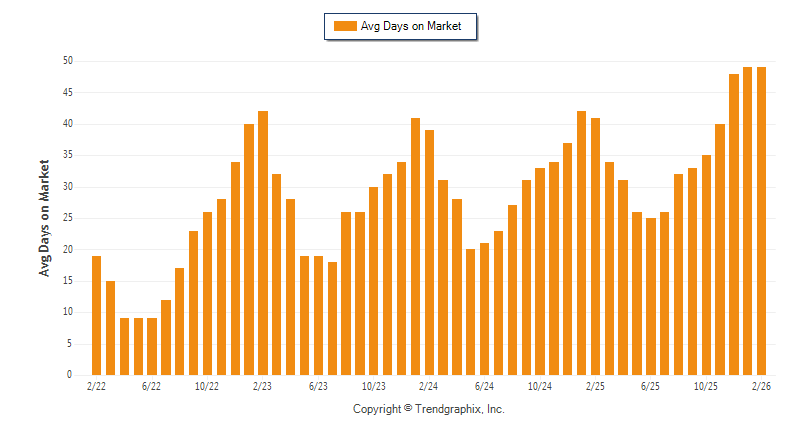Select the bar above the 6/24 label
The height and width of the screenshot is (434, 800).
(x=484, y=309)
